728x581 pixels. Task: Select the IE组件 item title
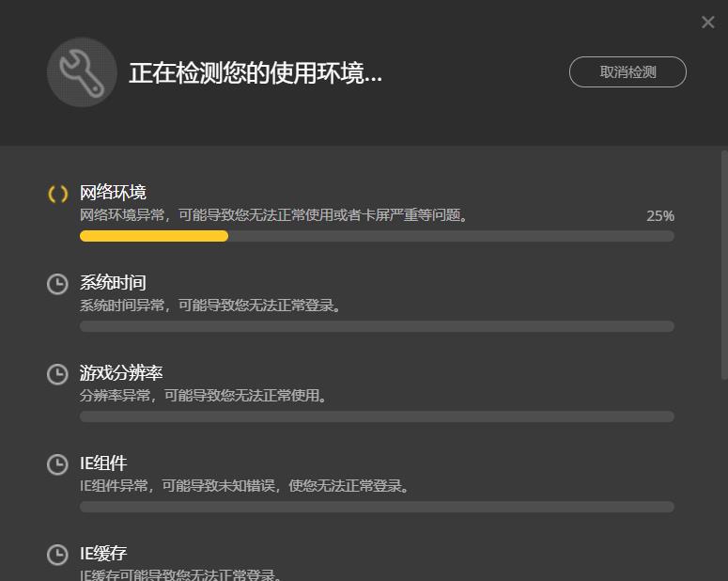pyautogui.click(x=103, y=463)
